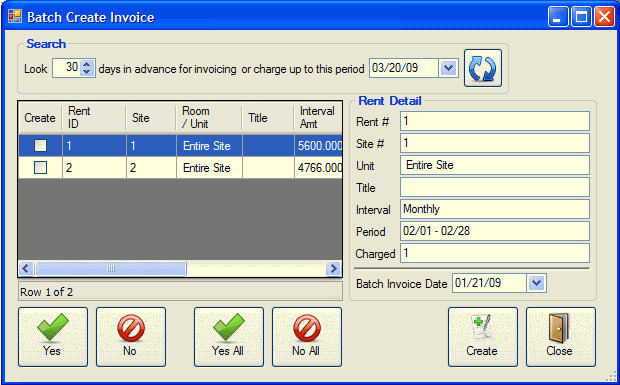Click the Site cell of row 2

pyautogui.click(x=151, y=168)
